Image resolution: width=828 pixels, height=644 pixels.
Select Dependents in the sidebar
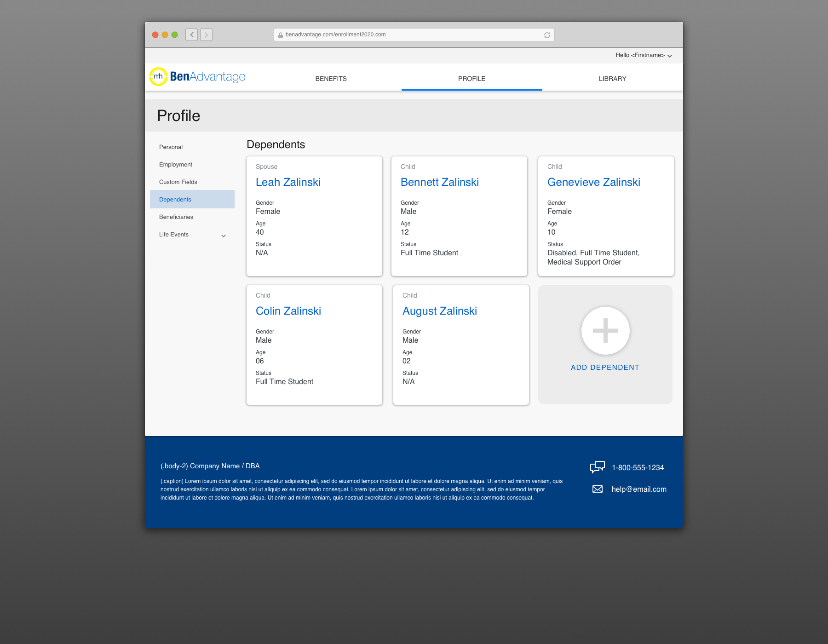point(192,199)
